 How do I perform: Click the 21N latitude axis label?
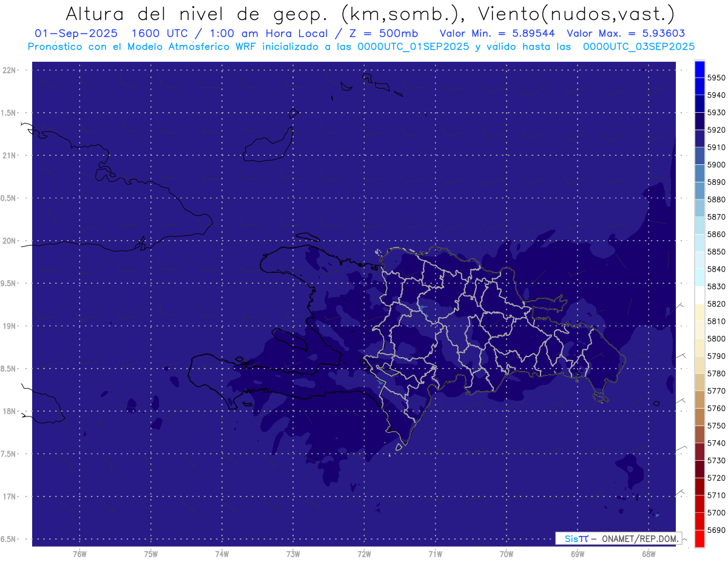pos(10,155)
